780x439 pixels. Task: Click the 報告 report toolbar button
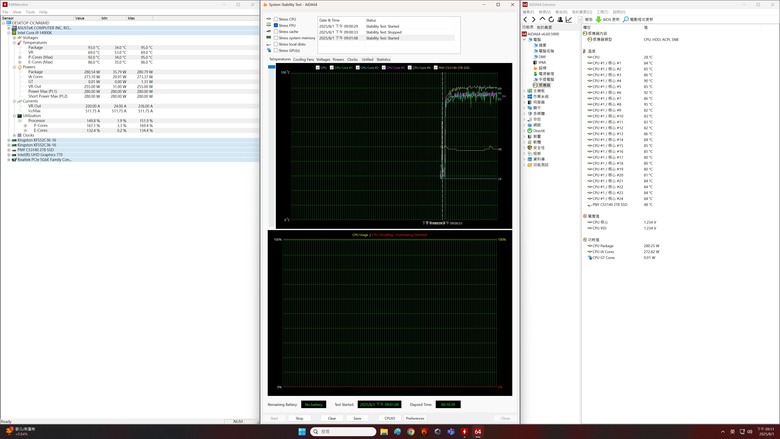(x=585, y=19)
